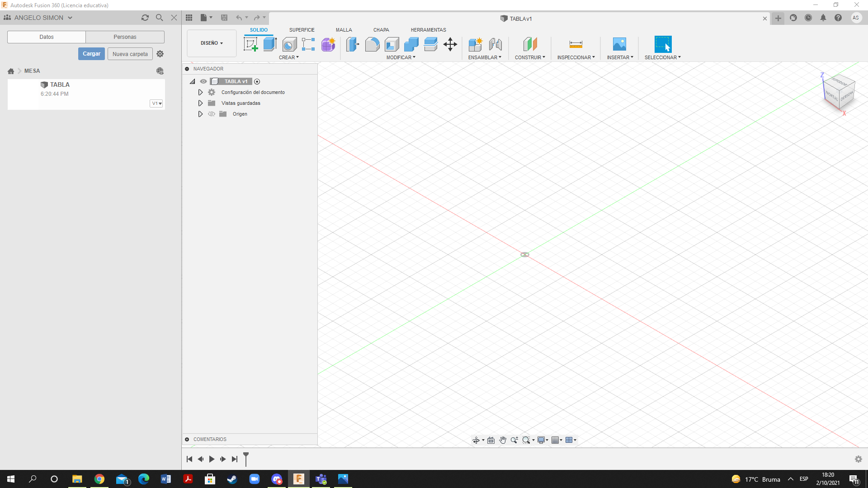The image size is (868, 488).
Task: Select the Create Form purple shape tool
Action: [328, 44]
